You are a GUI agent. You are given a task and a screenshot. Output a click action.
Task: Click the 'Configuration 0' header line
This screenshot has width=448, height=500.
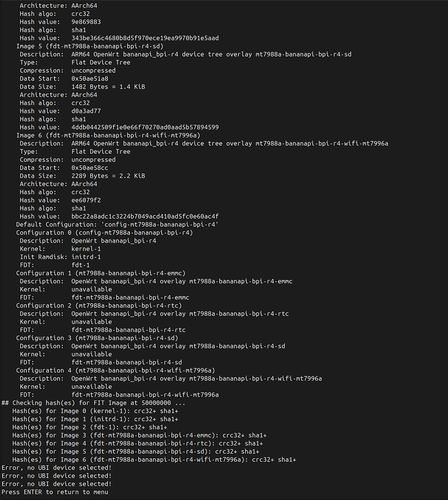(104, 233)
